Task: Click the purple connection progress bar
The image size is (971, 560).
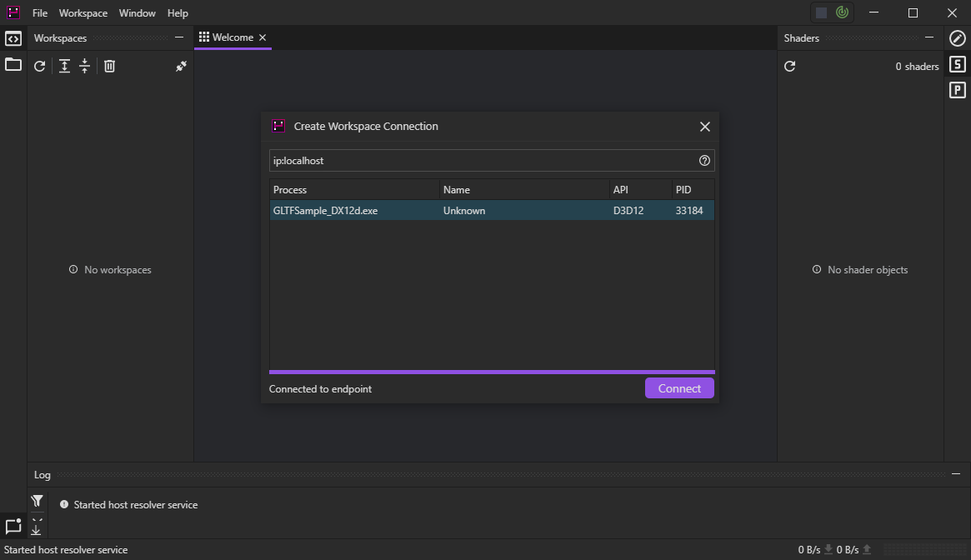Action: point(492,372)
